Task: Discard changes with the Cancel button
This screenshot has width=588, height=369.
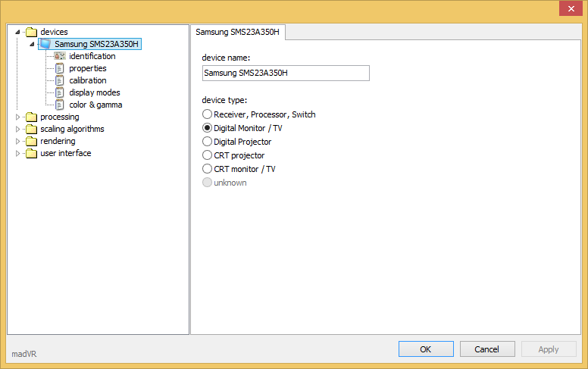Action: coord(487,349)
